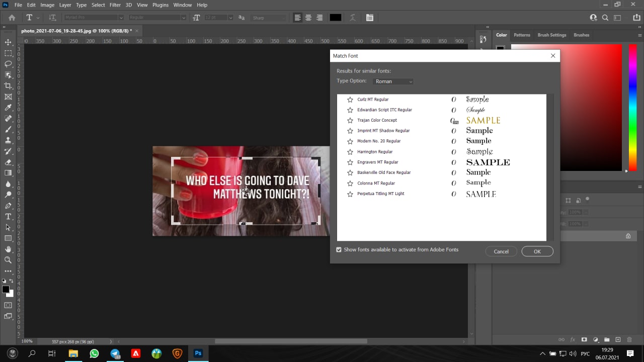Choose the Hand tool
The width and height of the screenshot is (644, 362).
click(x=8, y=249)
